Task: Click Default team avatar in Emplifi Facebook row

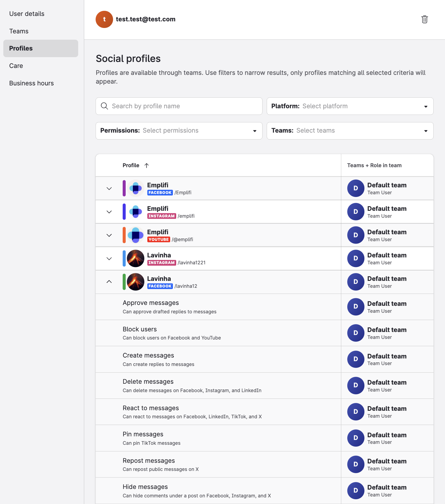Action: click(x=356, y=188)
